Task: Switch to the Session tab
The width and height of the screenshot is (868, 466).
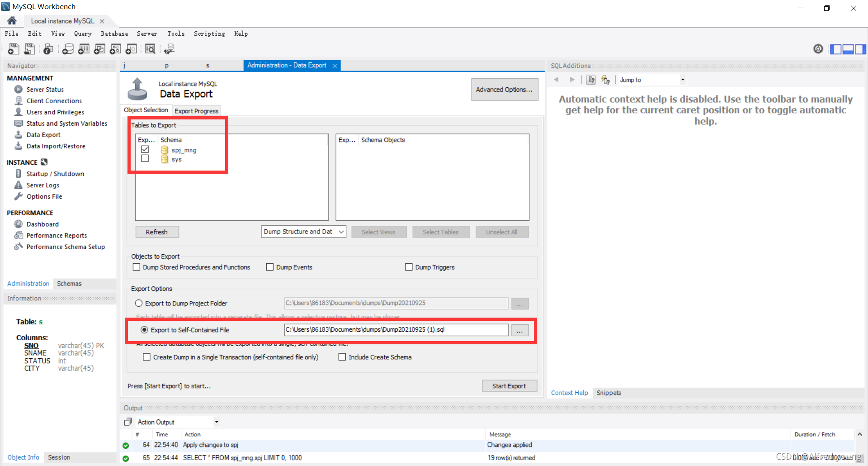Action: pos(59,457)
